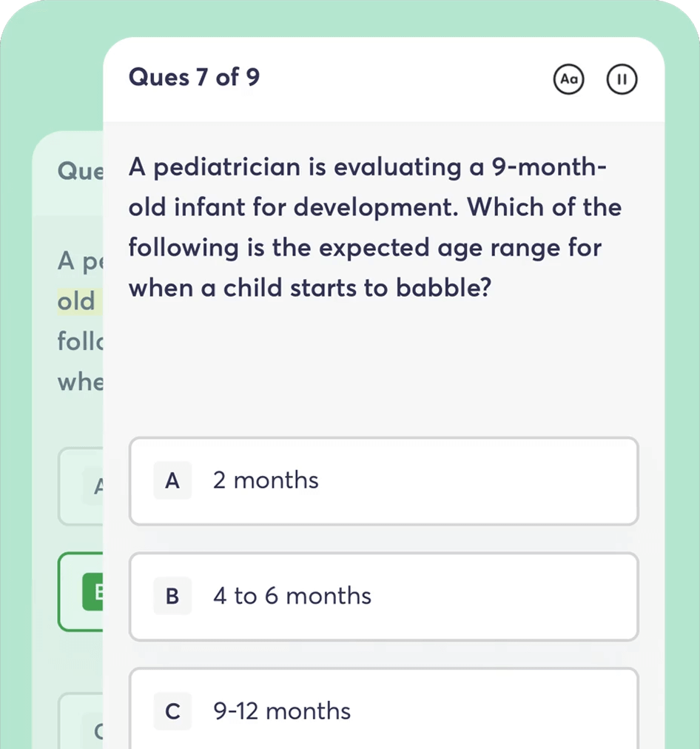Click the letter B badge on second option

172,596
